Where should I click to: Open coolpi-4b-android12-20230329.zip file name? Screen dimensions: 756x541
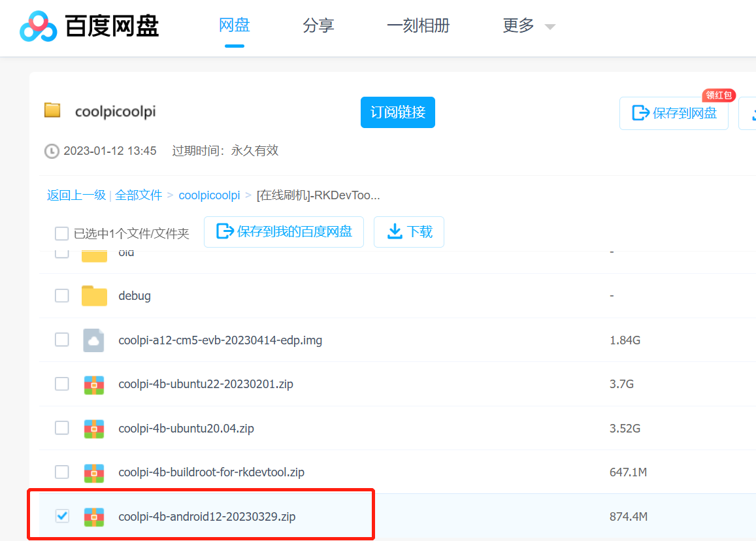pyautogui.click(x=207, y=516)
